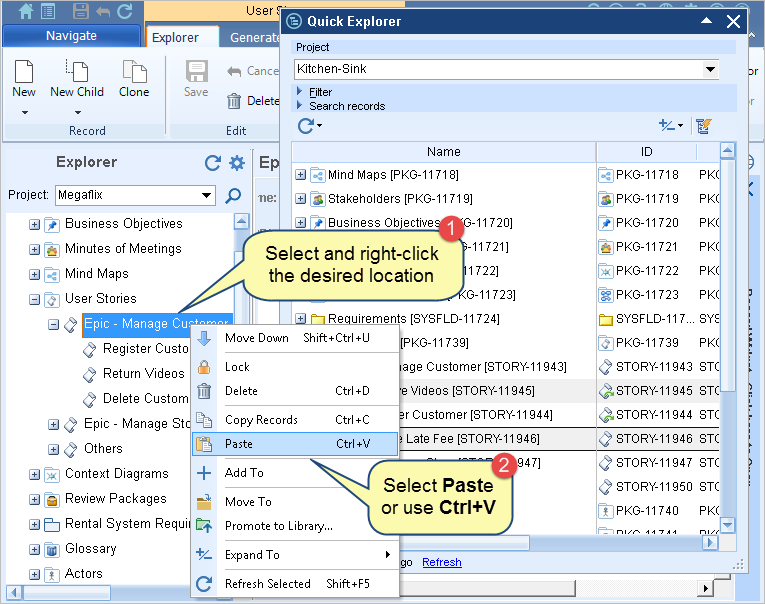765x604 pixels.
Task: Select Actors in Explorer tree
Action: pyautogui.click(x=83, y=574)
